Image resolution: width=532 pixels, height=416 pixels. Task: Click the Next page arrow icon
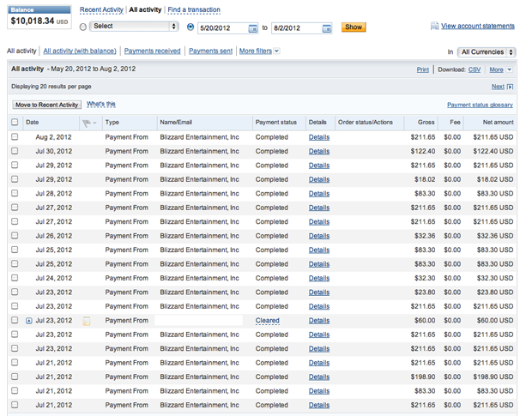(510, 87)
